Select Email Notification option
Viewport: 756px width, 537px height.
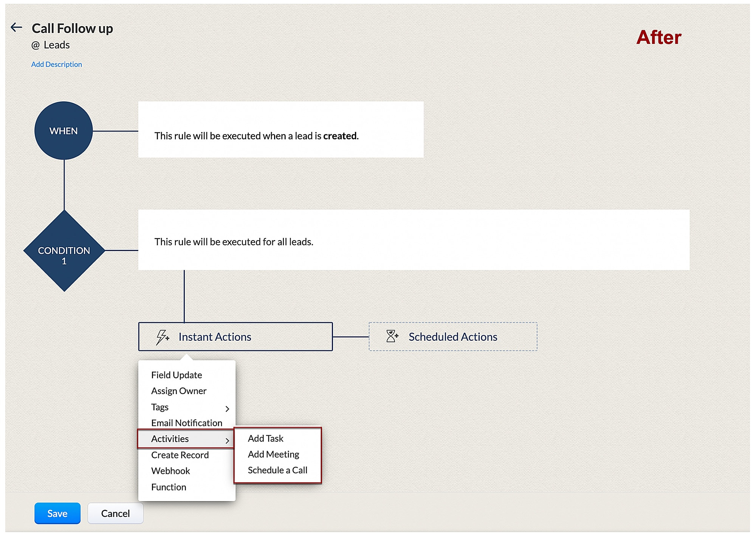[187, 423]
